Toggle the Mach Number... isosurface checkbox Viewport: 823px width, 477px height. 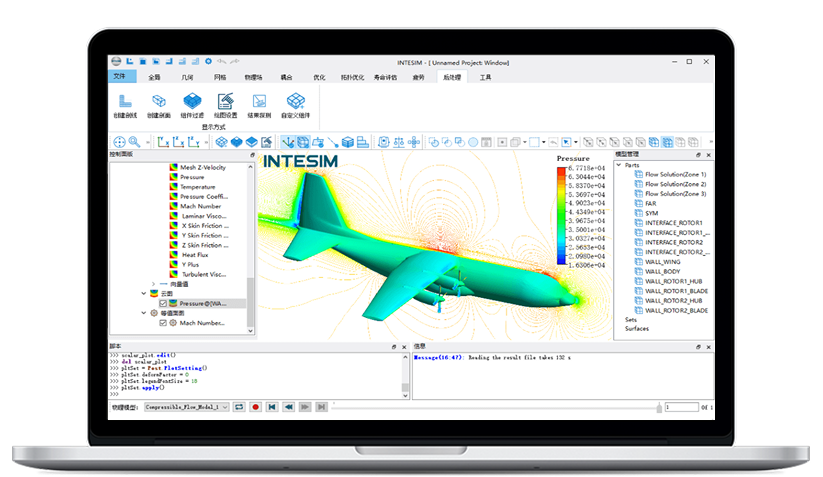(x=163, y=323)
